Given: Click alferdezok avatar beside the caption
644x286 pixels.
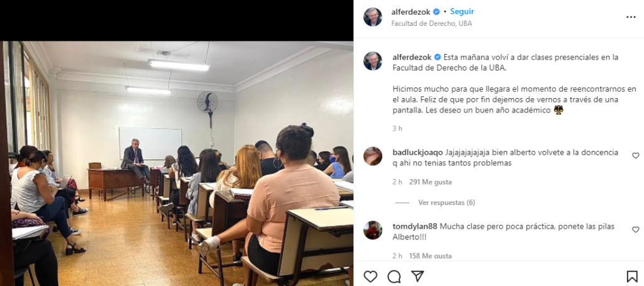Looking at the screenshot, I should coord(373,61).
